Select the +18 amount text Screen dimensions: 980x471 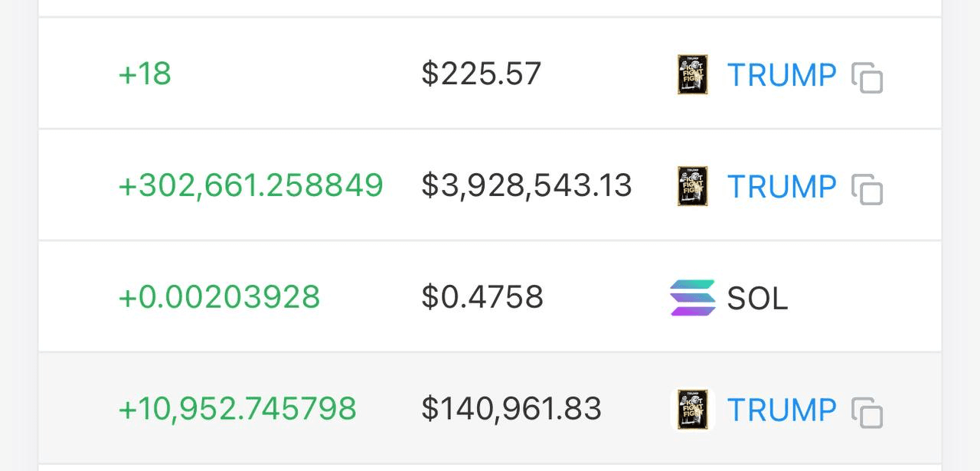click(145, 74)
